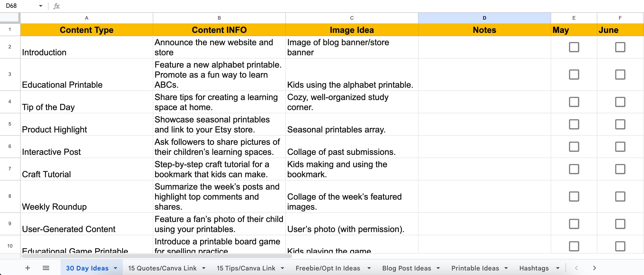Check June box for Weekly Roundup row

(x=620, y=197)
